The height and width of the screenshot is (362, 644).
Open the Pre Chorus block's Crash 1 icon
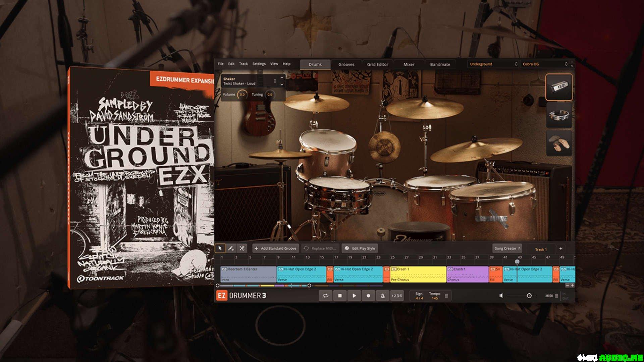click(x=394, y=269)
